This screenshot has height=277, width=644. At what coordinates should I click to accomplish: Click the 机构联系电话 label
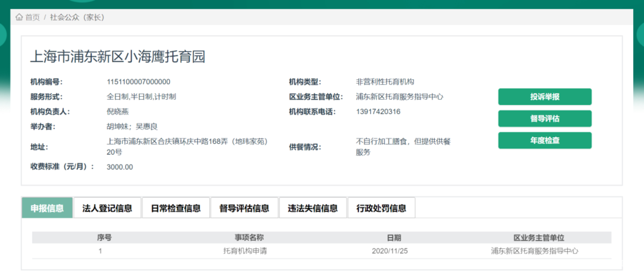(312, 112)
